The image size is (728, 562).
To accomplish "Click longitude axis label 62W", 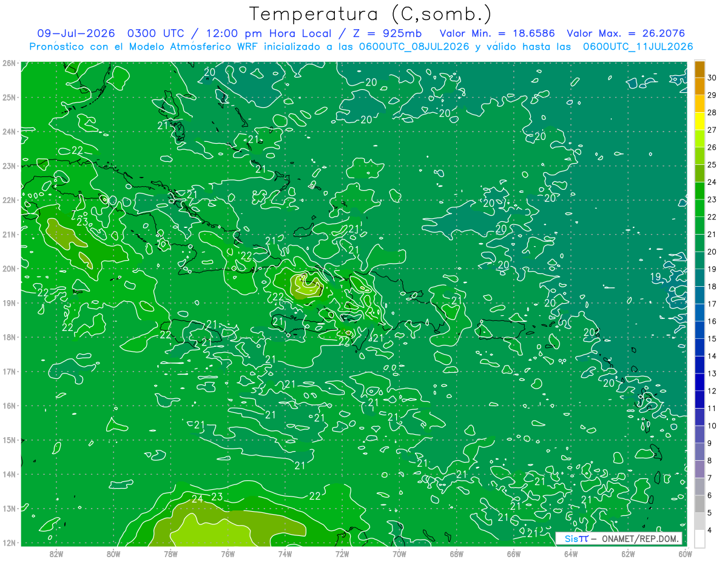I will [629, 554].
